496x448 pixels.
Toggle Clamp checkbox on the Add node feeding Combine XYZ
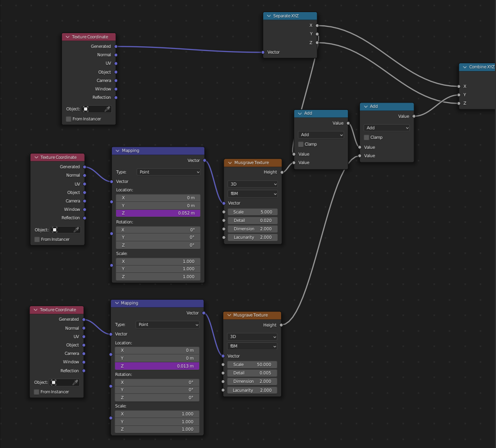pyautogui.click(x=366, y=137)
